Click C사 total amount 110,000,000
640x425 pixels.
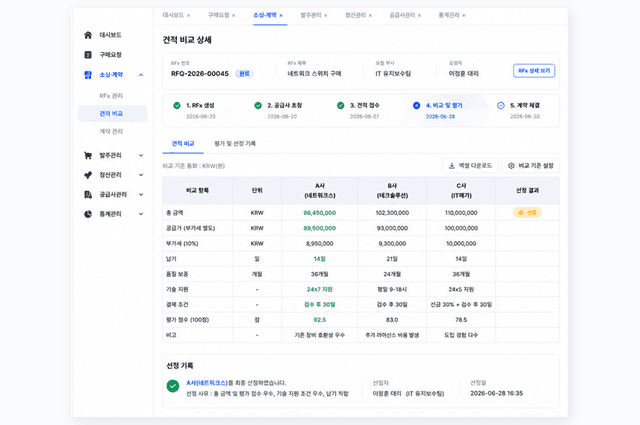[461, 213]
